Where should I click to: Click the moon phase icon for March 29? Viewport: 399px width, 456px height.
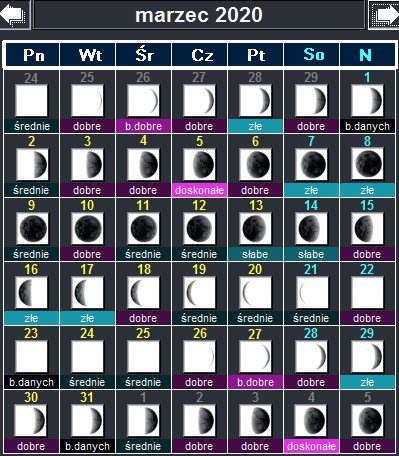coord(367,356)
